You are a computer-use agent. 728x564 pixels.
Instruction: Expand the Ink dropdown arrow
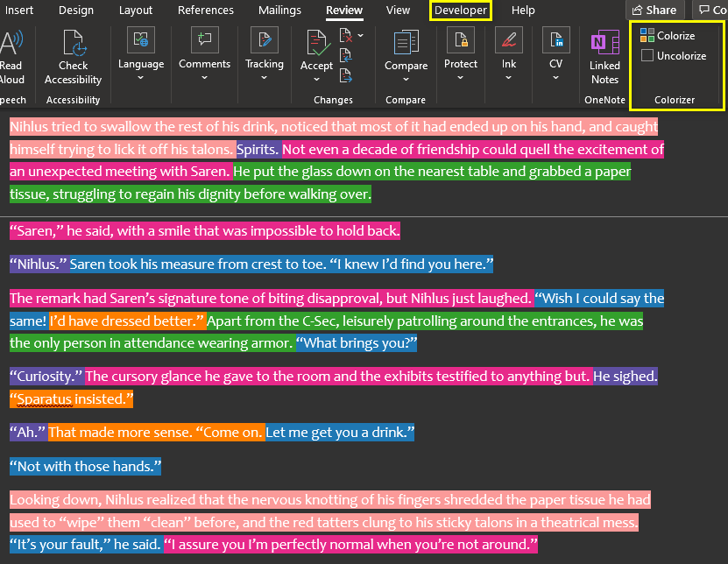pyautogui.click(x=509, y=77)
